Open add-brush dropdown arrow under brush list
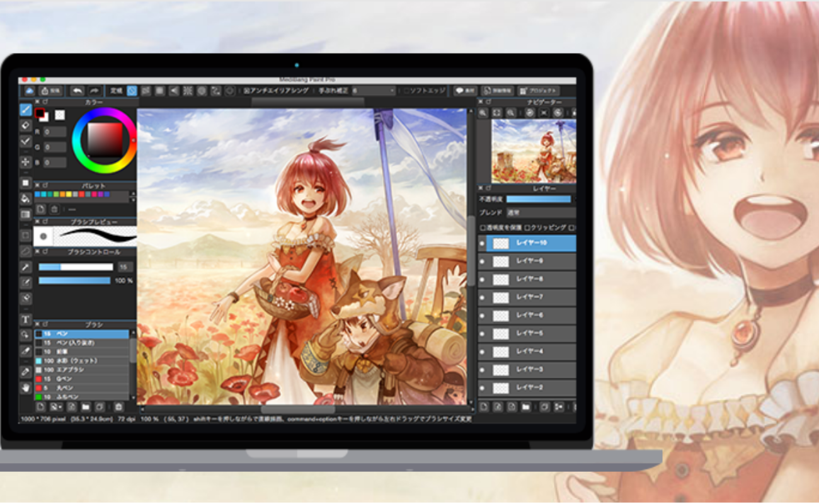The image size is (819, 504). pyautogui.click(x=60, y=407)
